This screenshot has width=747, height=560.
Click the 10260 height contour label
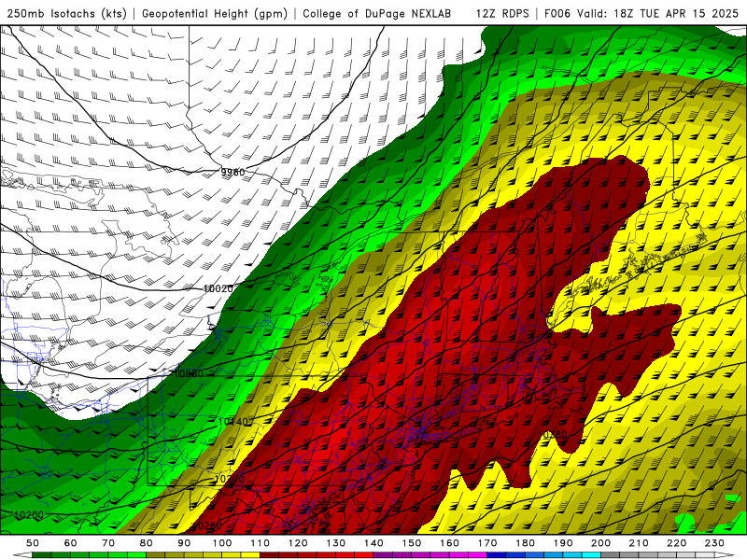pyautogui.click(x=206, y=525)
